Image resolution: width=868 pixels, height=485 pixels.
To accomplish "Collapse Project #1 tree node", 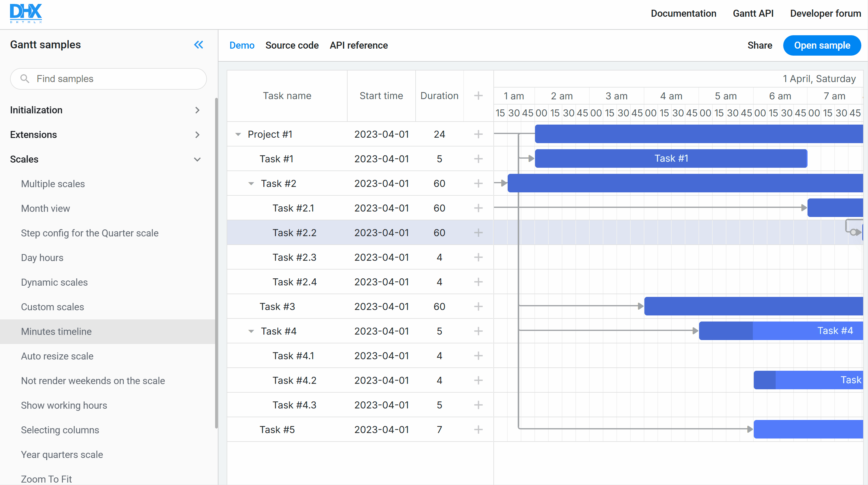I will (238, 135).
